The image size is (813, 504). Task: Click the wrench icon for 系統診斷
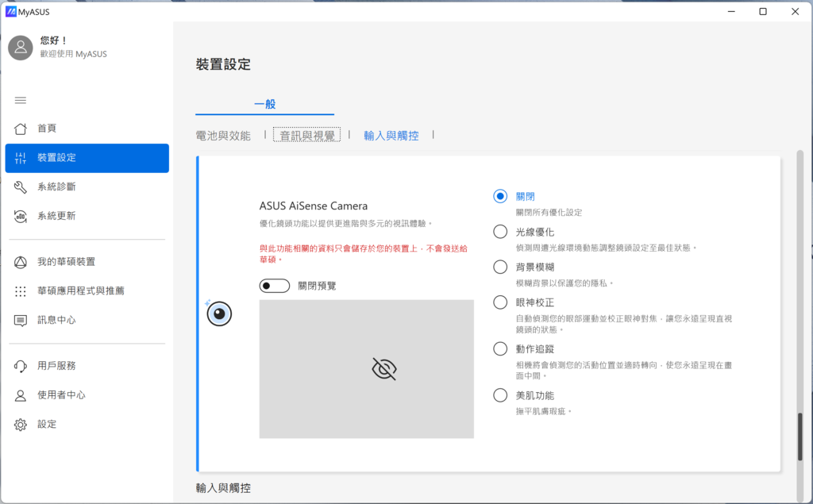click(20, 187)
